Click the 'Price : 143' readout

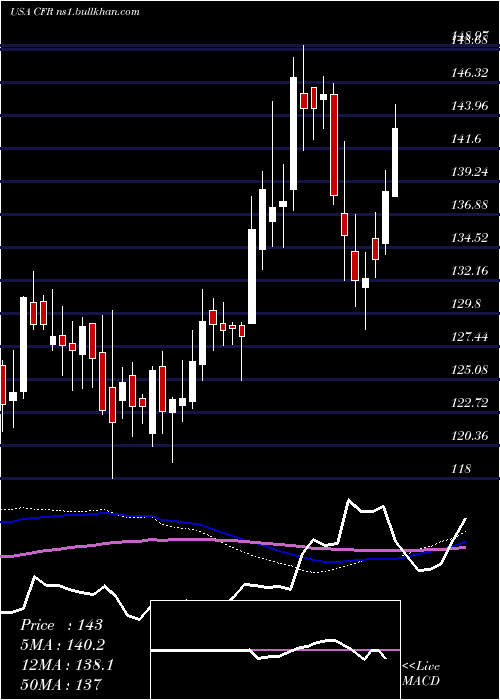click(x=62, y=625)
